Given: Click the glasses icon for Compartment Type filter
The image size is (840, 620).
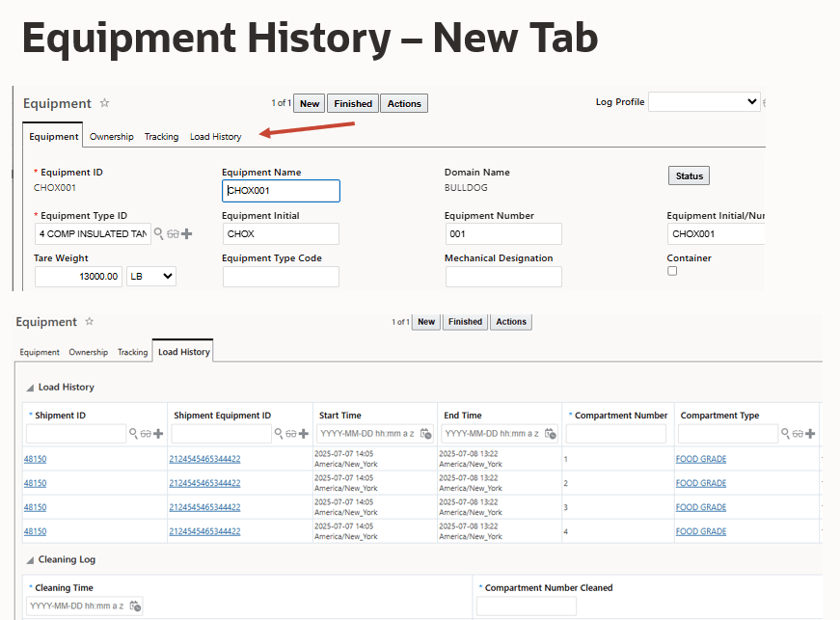Looking at the screenshot, I should pyautogui.click(x=798, y=434).
